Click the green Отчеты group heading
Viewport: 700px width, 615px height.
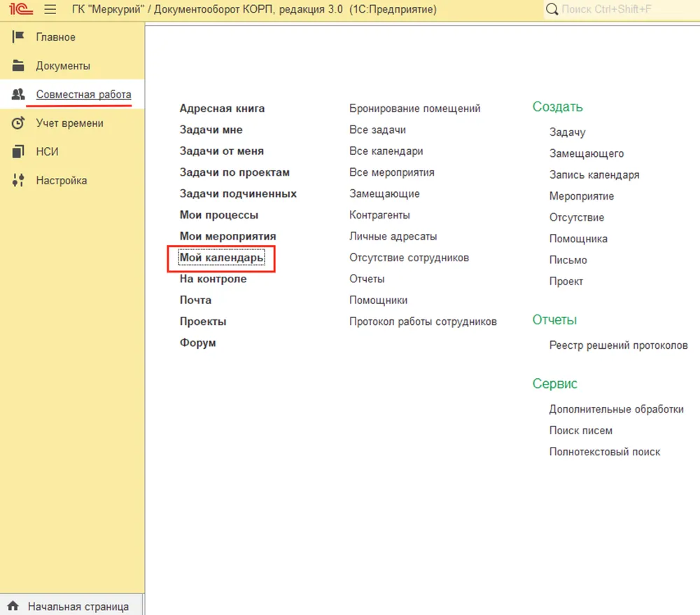554,320
